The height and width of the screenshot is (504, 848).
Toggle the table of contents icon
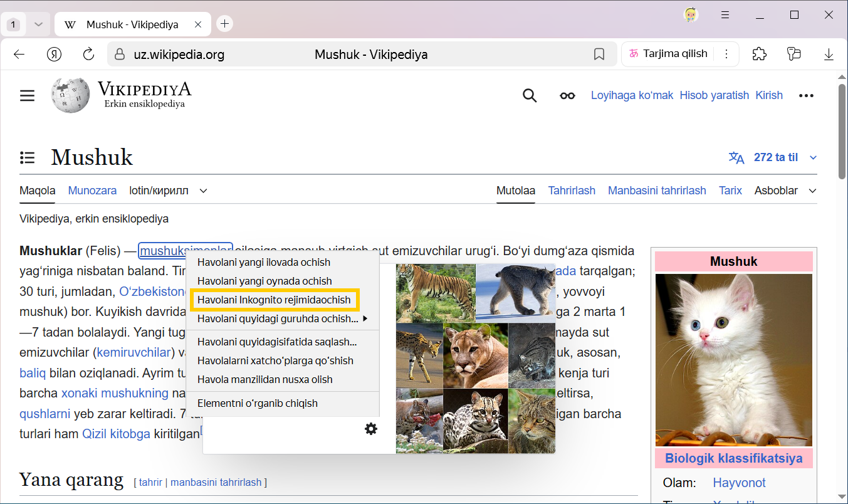tap(27, 157)
